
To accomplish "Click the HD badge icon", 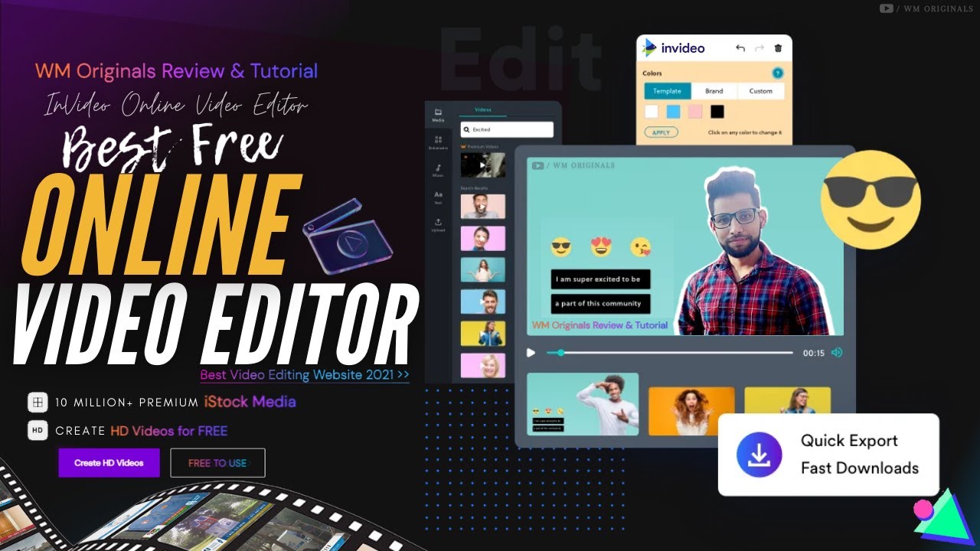I will tap(38, 431).
